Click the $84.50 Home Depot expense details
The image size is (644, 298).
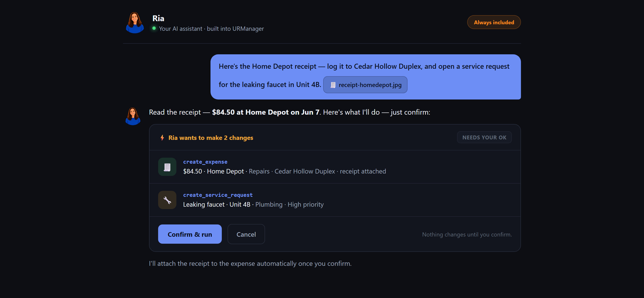point(285,171)
